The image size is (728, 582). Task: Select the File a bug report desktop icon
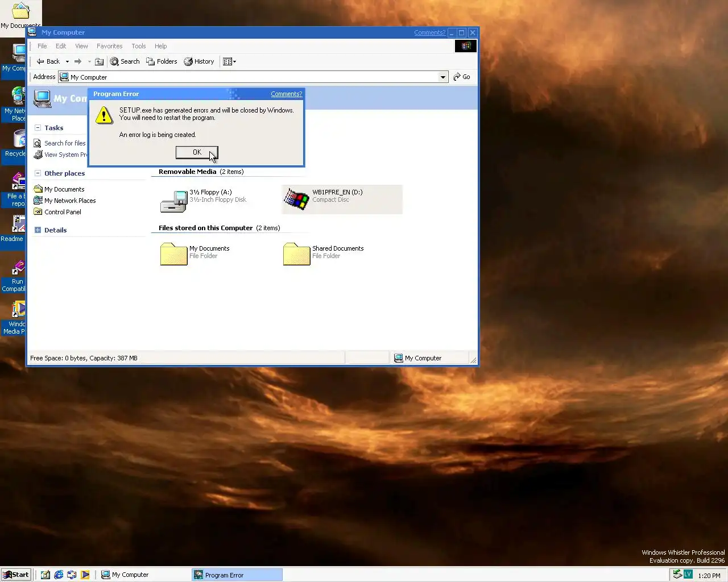[x=14, y=189]
